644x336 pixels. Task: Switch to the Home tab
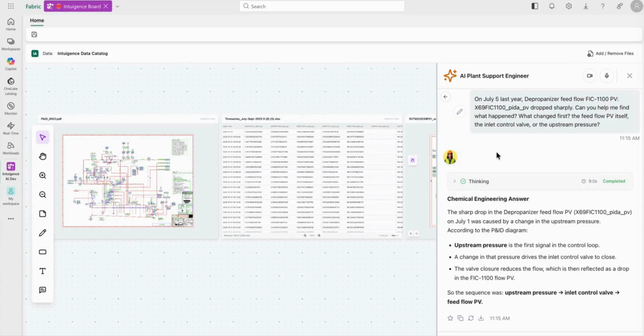pyautogui.click(x=37, y=21)
